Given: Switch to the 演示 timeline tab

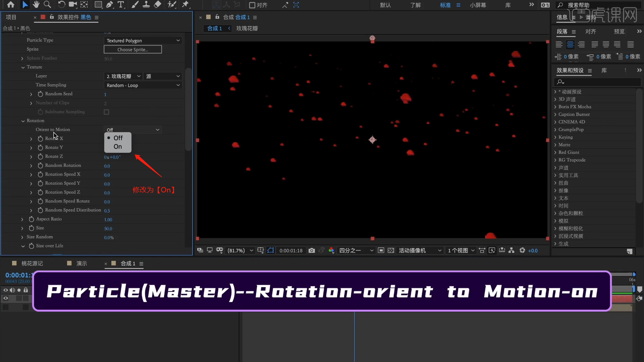Looking at the screenshot, I should point(82,263).
